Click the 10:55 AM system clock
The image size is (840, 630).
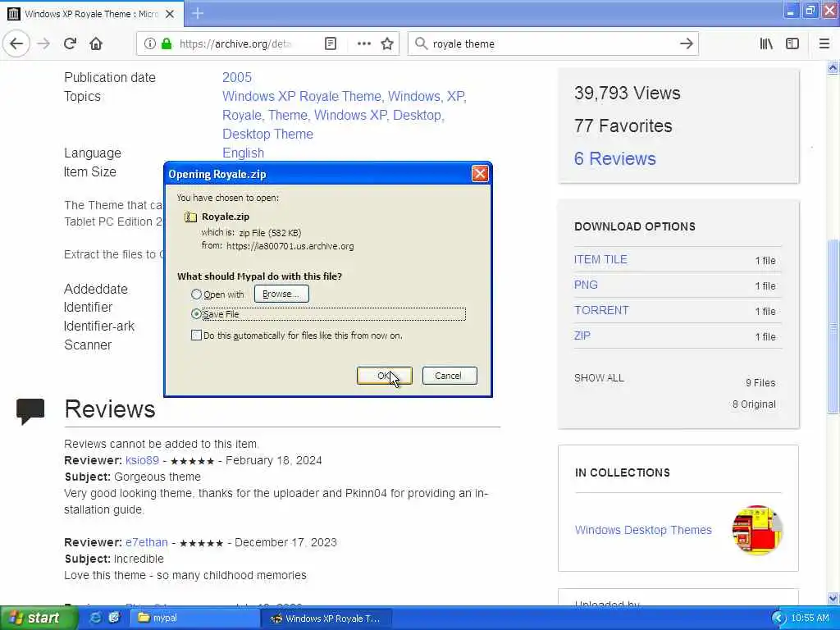[810, 619]
